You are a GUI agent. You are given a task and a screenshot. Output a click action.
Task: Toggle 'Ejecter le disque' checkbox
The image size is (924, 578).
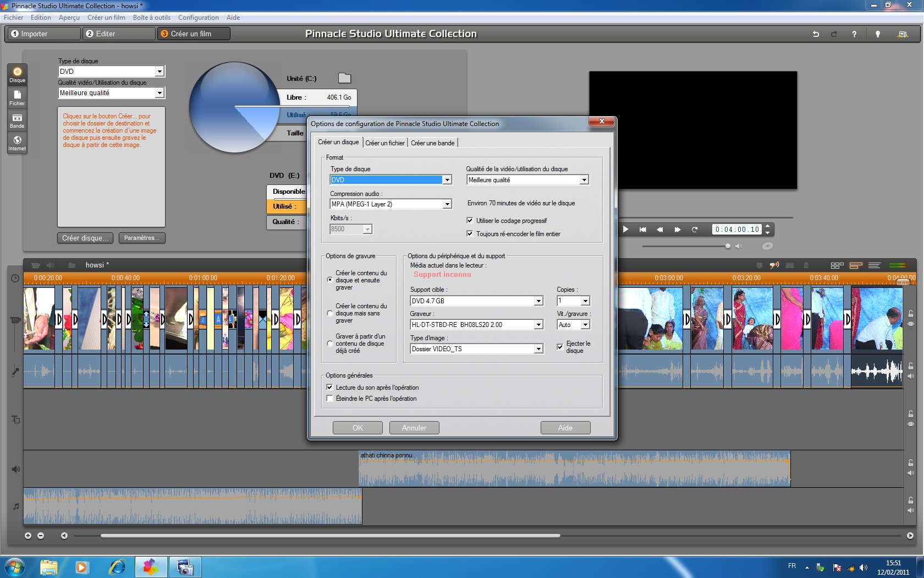coord(560,347)
